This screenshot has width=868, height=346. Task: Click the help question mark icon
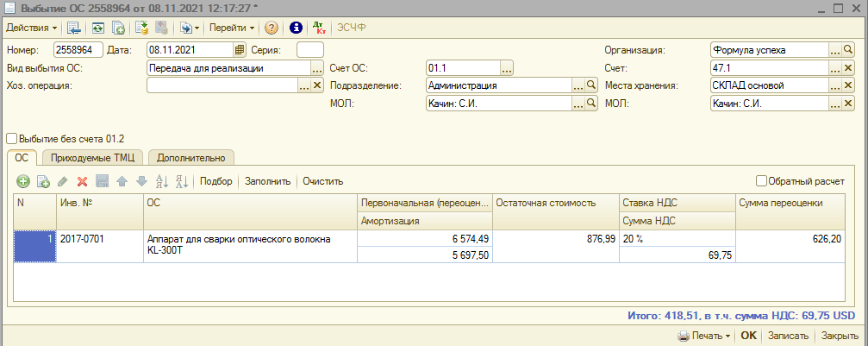pyautogui.click(x=272, y=28)
